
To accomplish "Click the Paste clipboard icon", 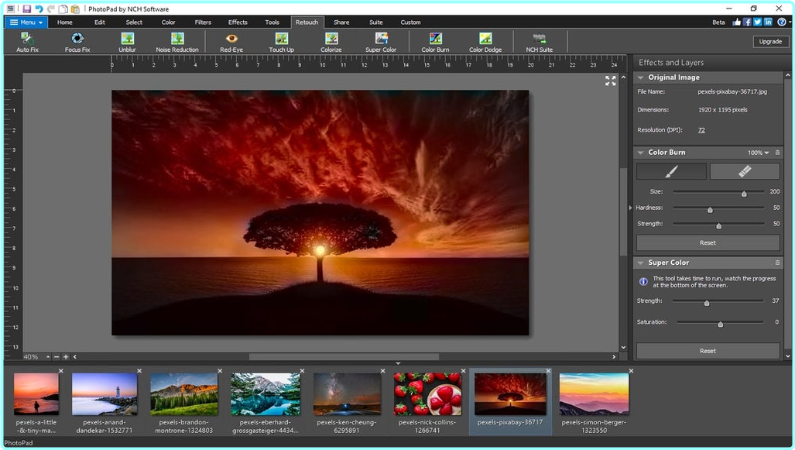I will click(75, 9).
